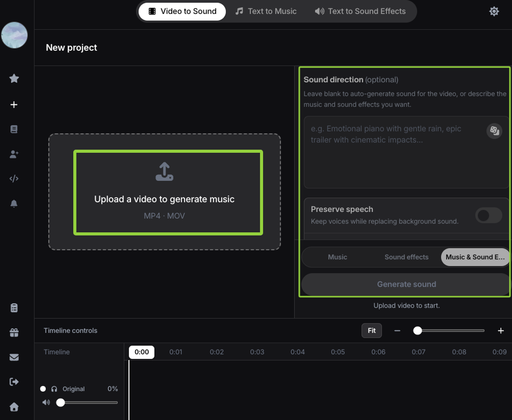Click the Timeline controls label
Viewport: 512px width, 420px height.
[x=70, y=331]
